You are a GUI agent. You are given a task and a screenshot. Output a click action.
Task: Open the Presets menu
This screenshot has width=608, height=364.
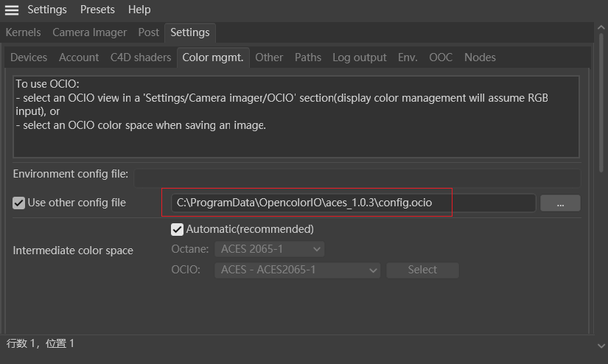pyautogui.click(x=97, y=10)
